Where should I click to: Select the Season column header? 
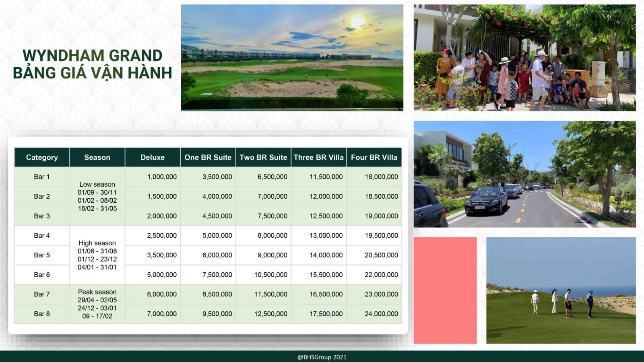pos(97,157)
